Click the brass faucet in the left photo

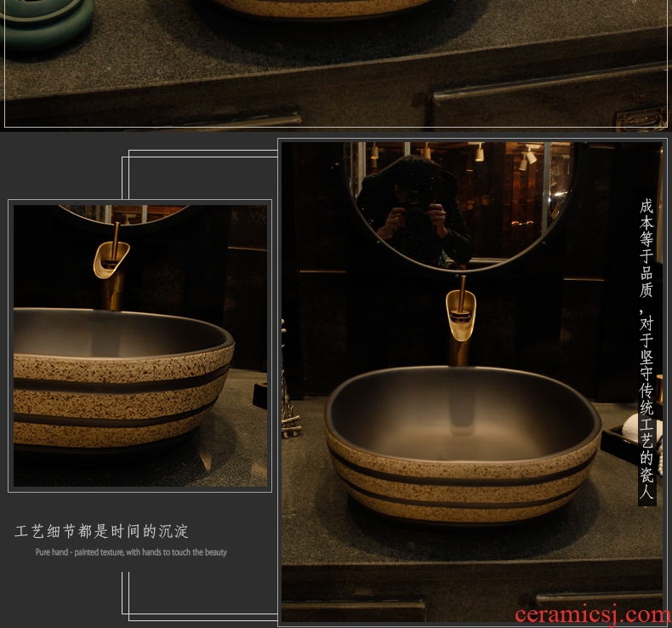tap(112, 265)
